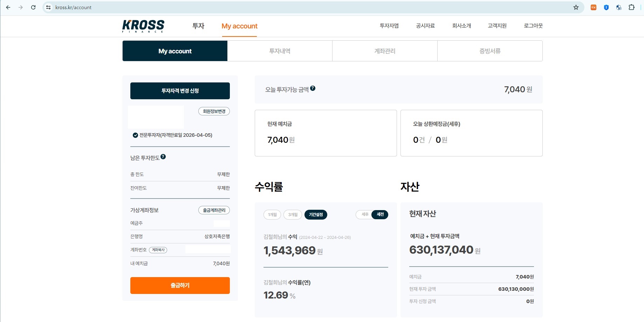The image size is (644, 322).
Task: Select the 1개월 period filter
Action: (272, 215)
